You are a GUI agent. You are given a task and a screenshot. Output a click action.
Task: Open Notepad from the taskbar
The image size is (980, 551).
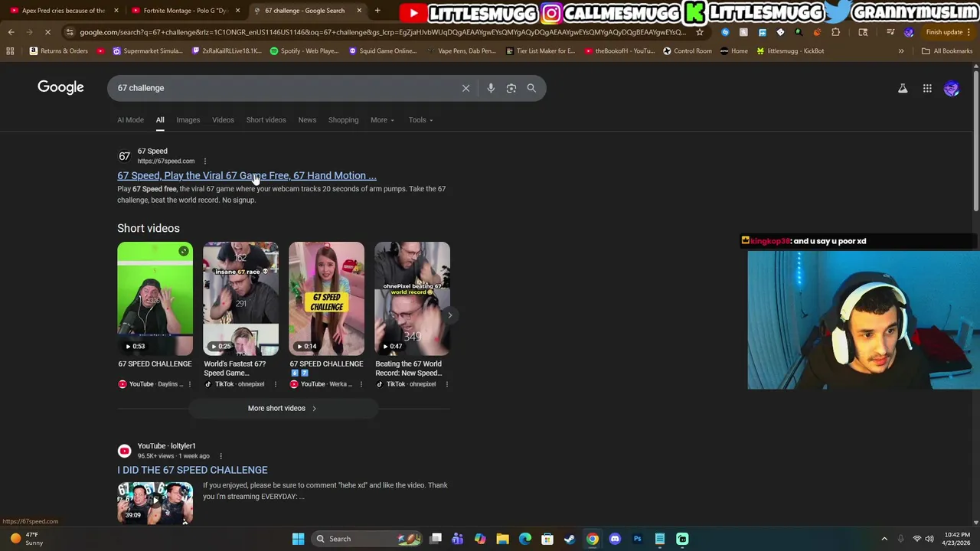pyautogui.click(x=660, y=539)
